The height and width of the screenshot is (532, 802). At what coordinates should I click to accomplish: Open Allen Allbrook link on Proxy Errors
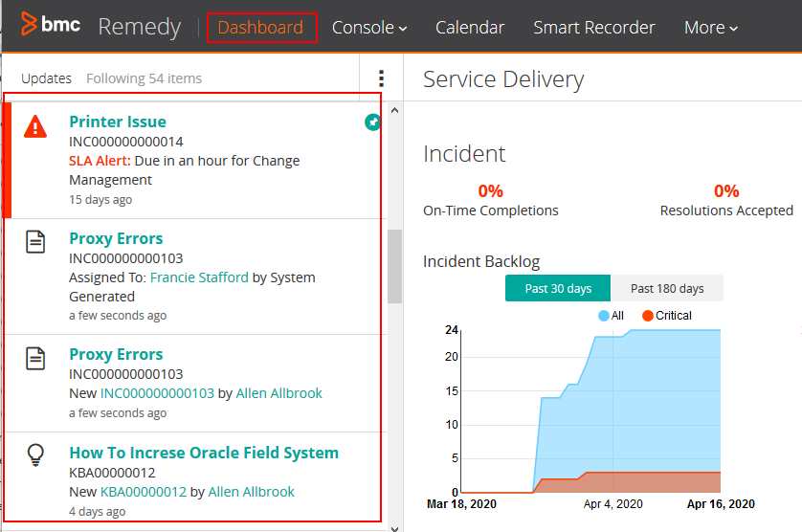point(278,393)
